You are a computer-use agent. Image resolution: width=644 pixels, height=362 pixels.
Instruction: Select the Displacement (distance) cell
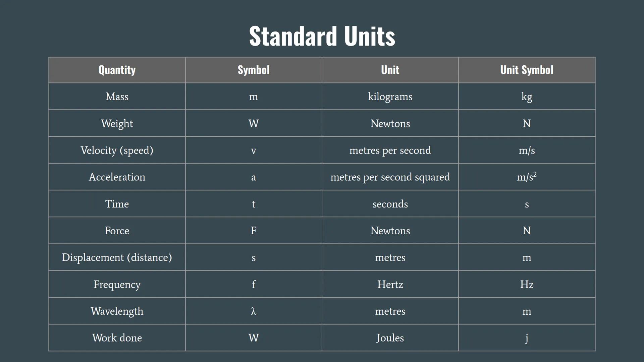pyautogui.click(x=117, y=257)
